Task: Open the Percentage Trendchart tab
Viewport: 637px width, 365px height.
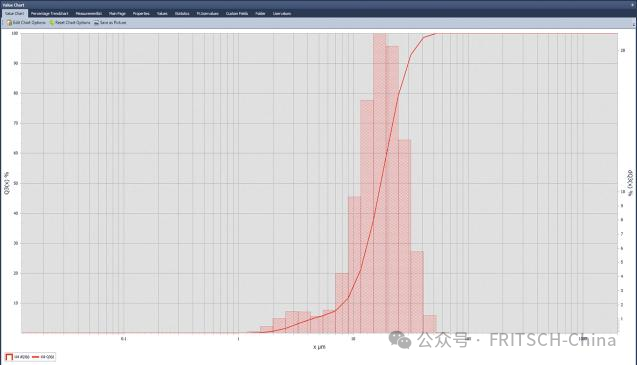Action: (x=50, y=13)
